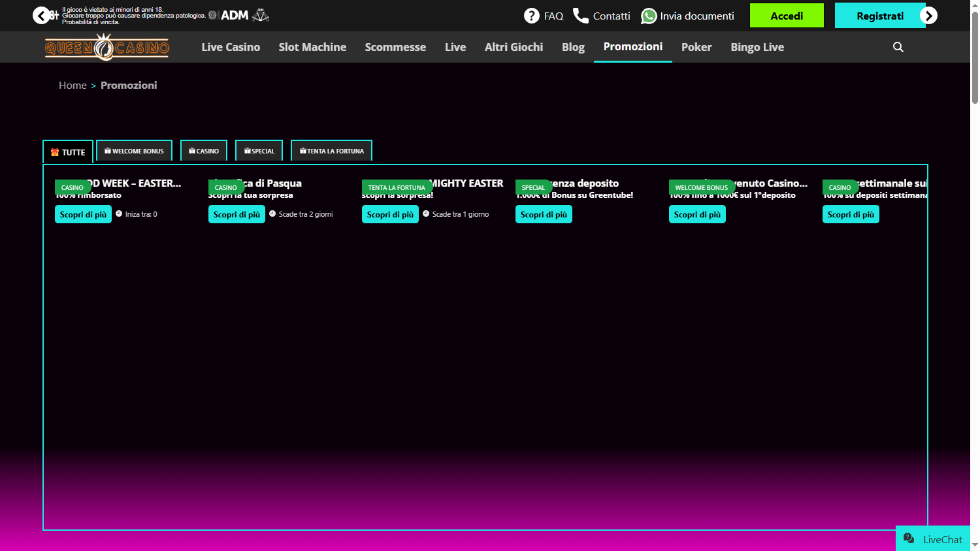Click the Home breadcrumb link
The width and height of the screenshot is (980, 551).
pyautogui.click(x=73, y=85)
